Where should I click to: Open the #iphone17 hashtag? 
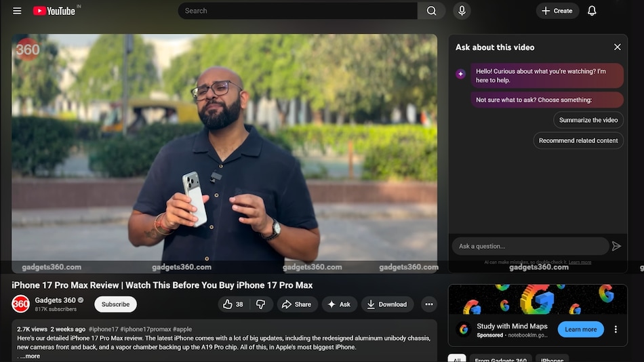(104, 329)
